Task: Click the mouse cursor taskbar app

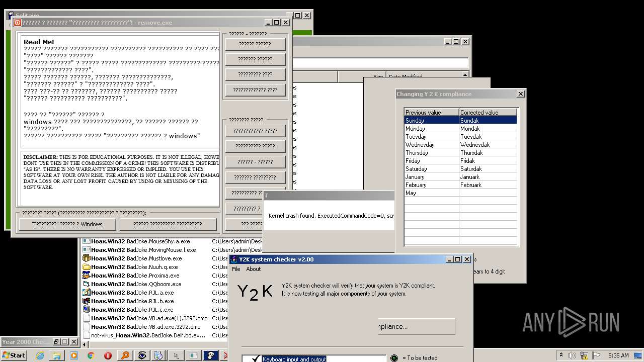Action: point(177,355)
